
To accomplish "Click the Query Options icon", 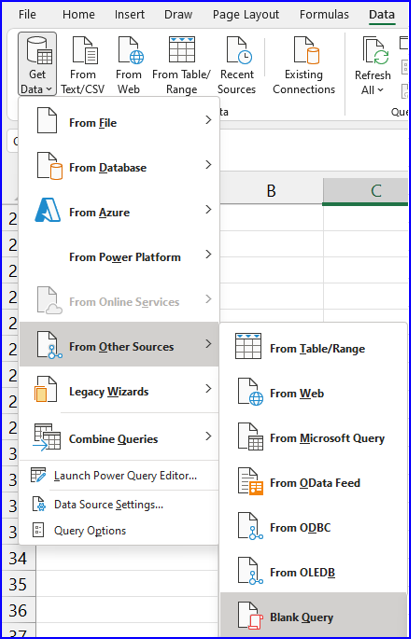I will tap(38, 530).
